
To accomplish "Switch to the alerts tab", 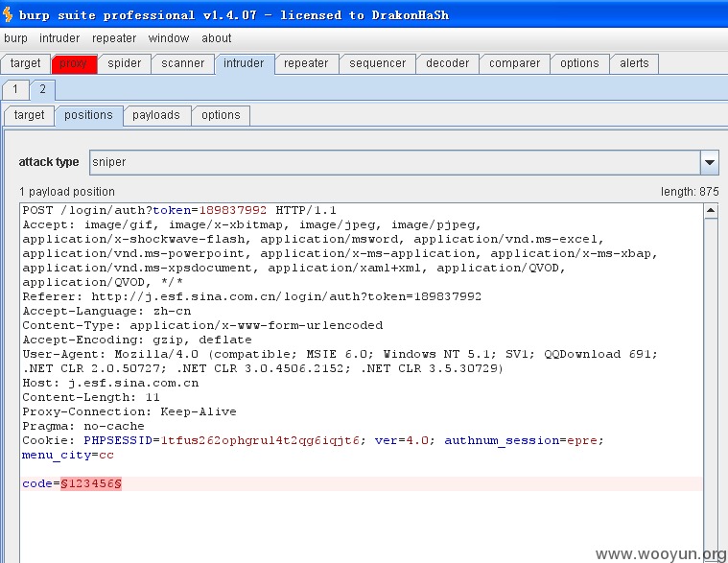I will (634, 63).
